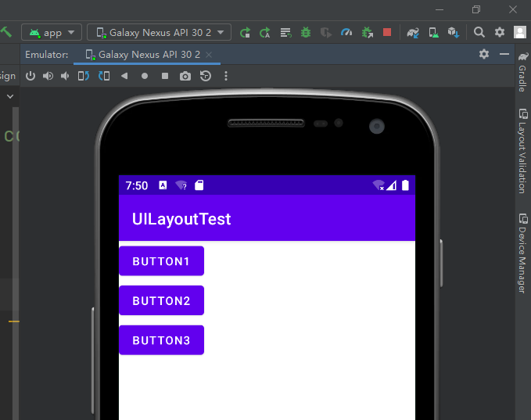Click the Make Project hammer icon
The image size is (531, 420).
tap(5, 32)
